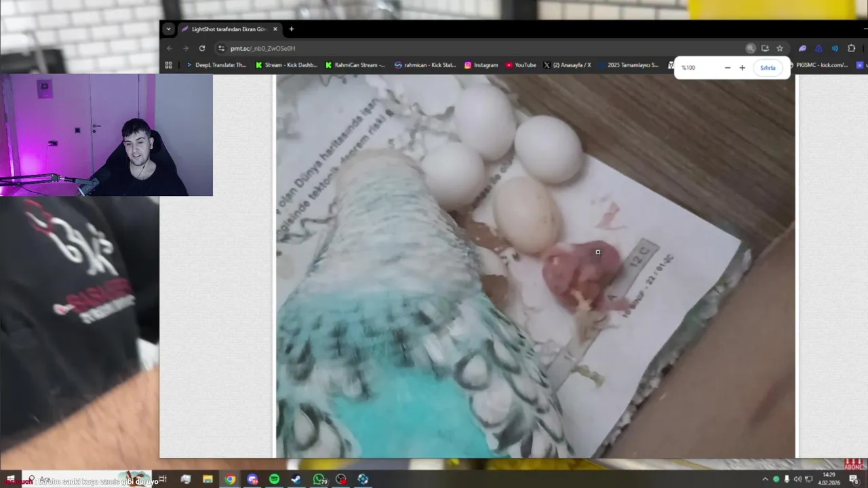Show hidden system tray icons chevron

click(x=766, y=479)
